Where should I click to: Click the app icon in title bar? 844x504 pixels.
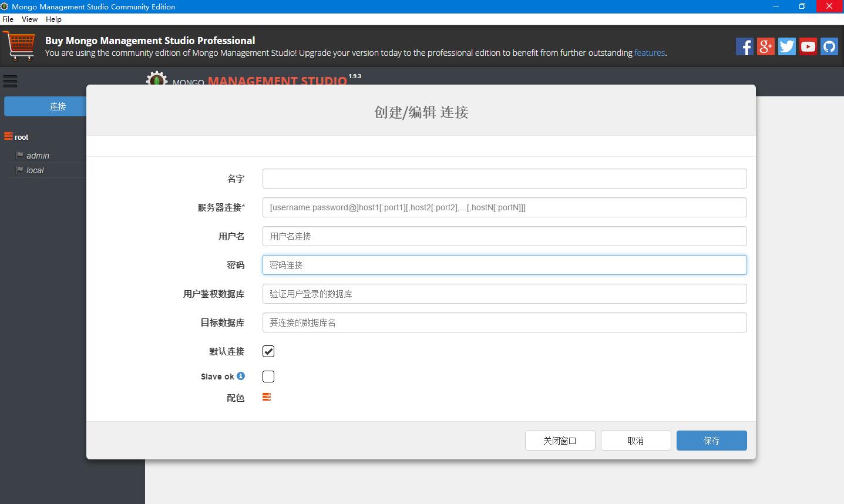point(5,6)
